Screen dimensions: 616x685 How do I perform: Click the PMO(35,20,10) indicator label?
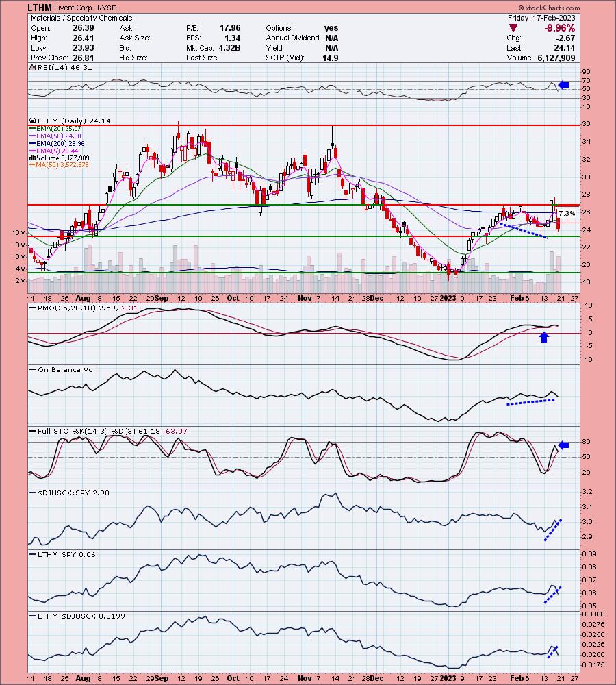pyautogui.click(x=84, y=308)
